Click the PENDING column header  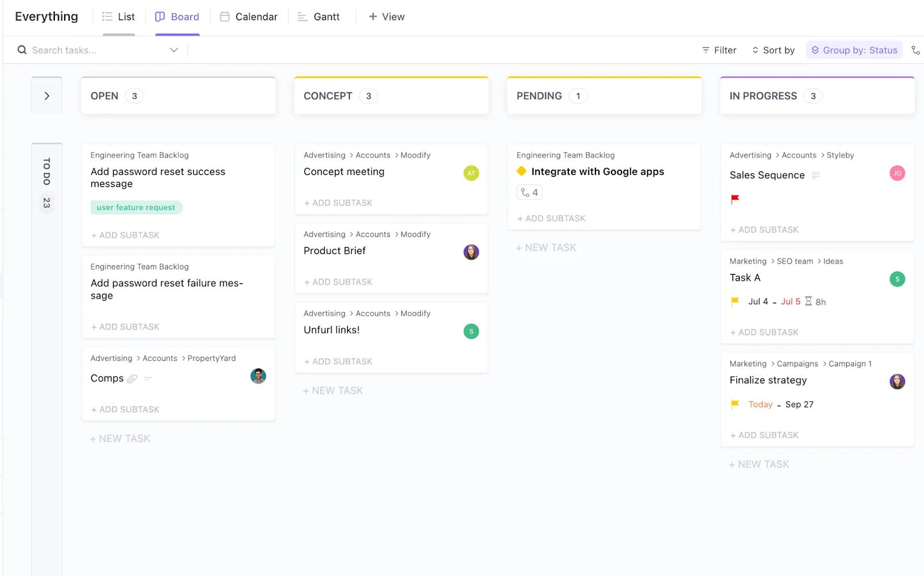(x=605, y=96)
